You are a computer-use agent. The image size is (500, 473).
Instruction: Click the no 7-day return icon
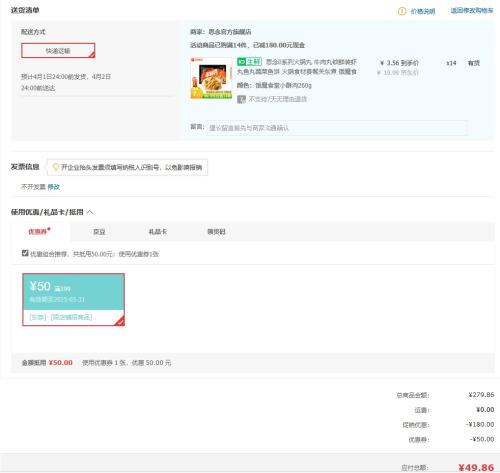coord(241,99)
